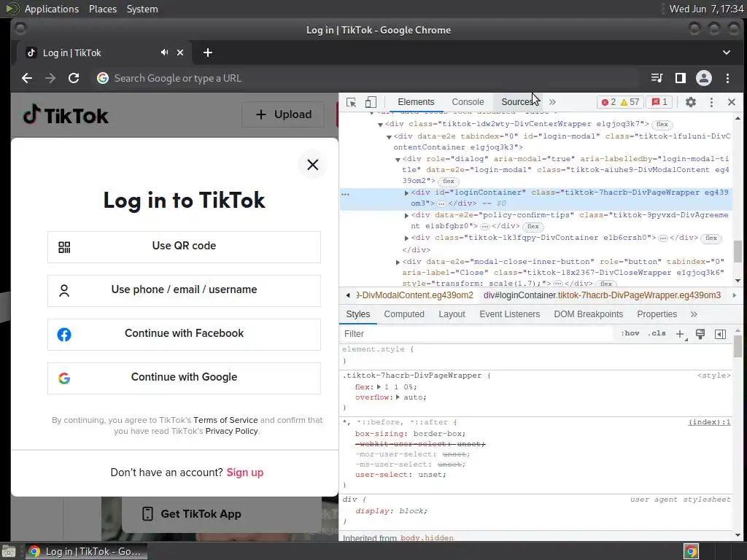Click the flex badge on DivContainer row
Viewport: 747px width, 560px height.
711,238
